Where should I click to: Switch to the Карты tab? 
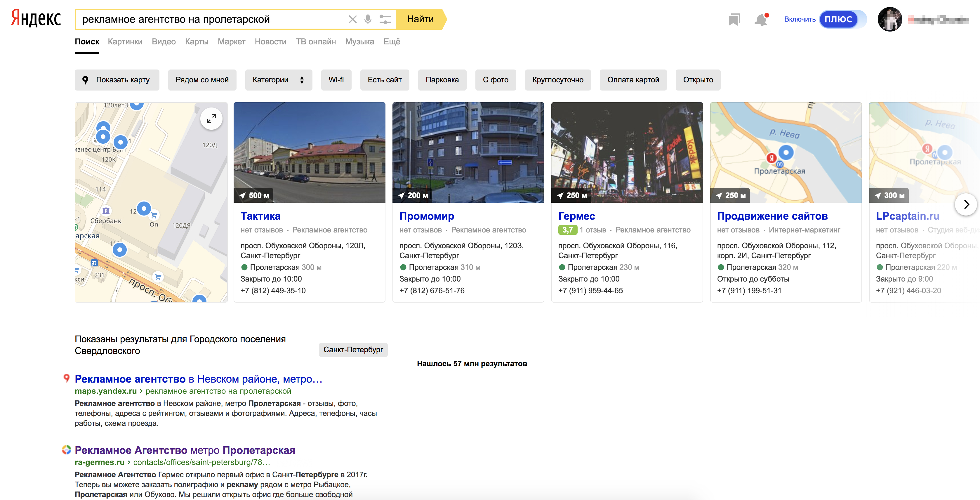tap(196, 41)
